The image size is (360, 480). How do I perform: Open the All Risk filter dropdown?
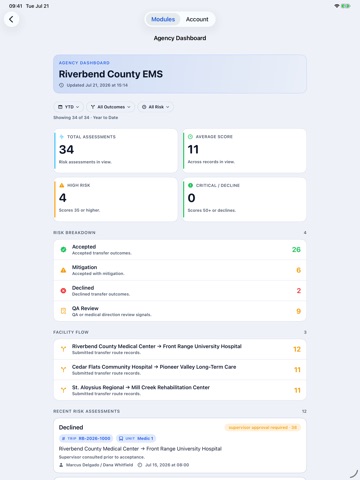[x=156, y=107]
